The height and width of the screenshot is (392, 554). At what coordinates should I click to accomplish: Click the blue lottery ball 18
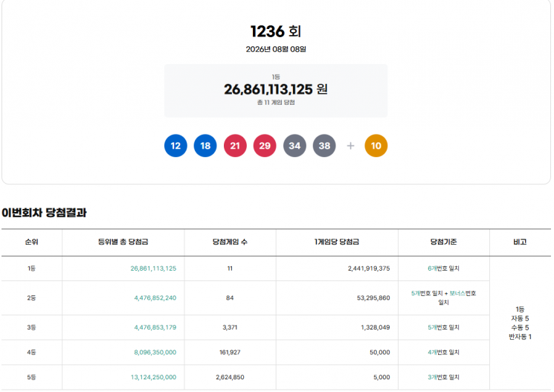(x=205, y=146)
